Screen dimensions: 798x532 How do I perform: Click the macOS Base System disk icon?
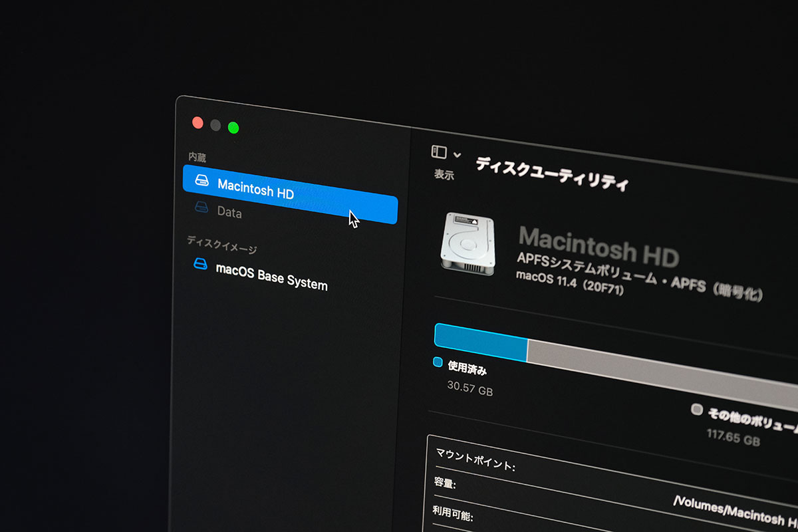point(200,264)
